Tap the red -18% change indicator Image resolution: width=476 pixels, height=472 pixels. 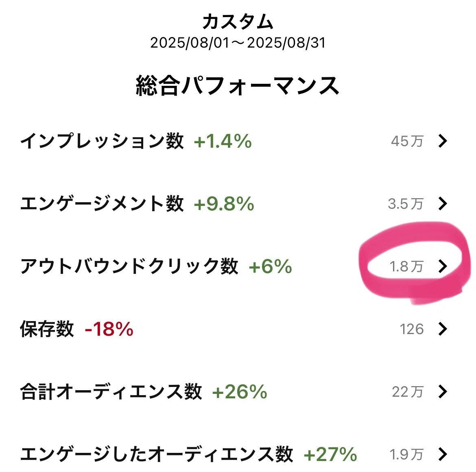[x=109, y=329]
